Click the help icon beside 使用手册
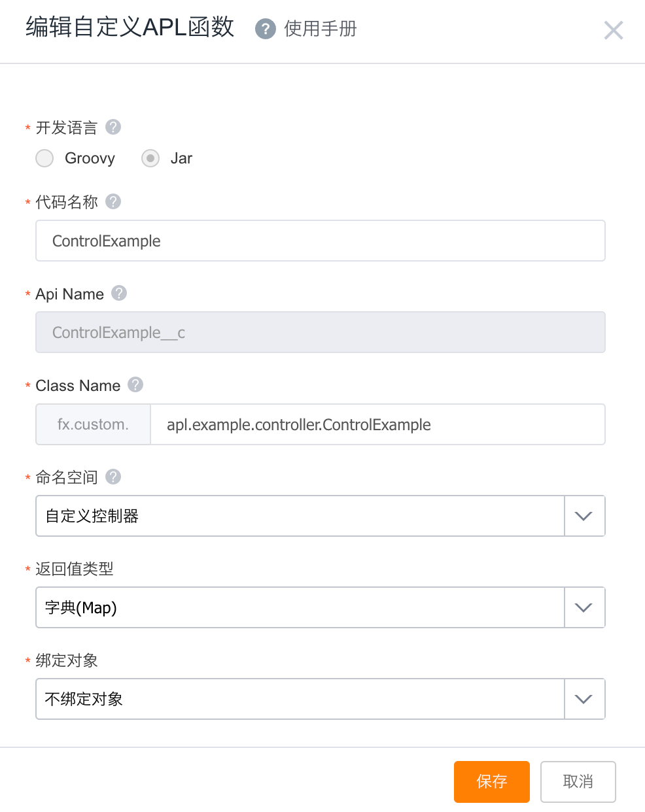 [265, 29]
